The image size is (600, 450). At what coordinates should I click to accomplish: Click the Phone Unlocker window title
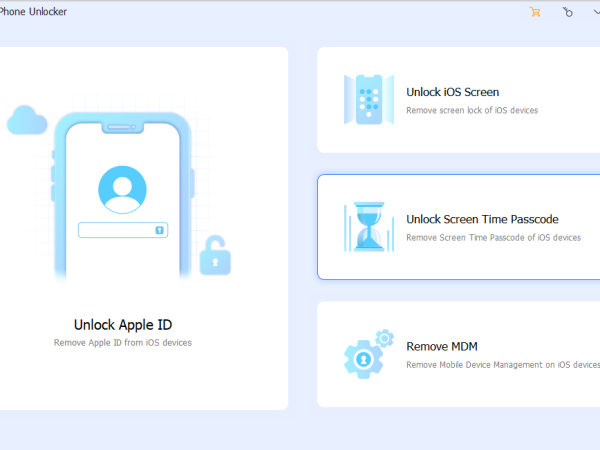(33, 12)
